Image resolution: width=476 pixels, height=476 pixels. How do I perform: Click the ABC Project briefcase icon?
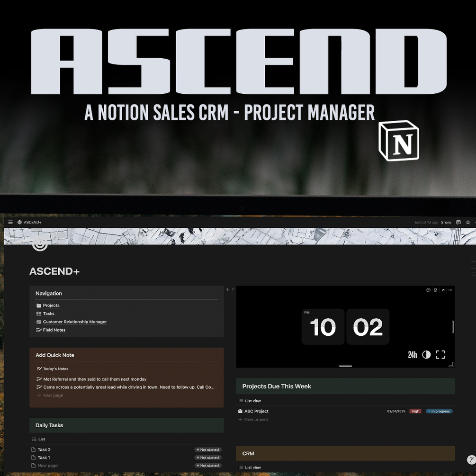click(x=240, y=411)
